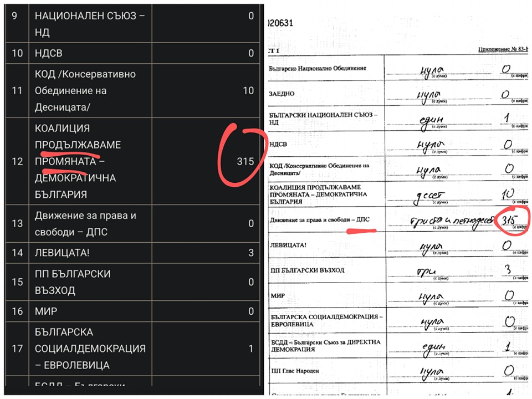The width and height of the screenshot is (532, 399).
Task: Select Българско Национално Обединение in scanned protocol
Action: pyautogui.click(x=318, y=68)
